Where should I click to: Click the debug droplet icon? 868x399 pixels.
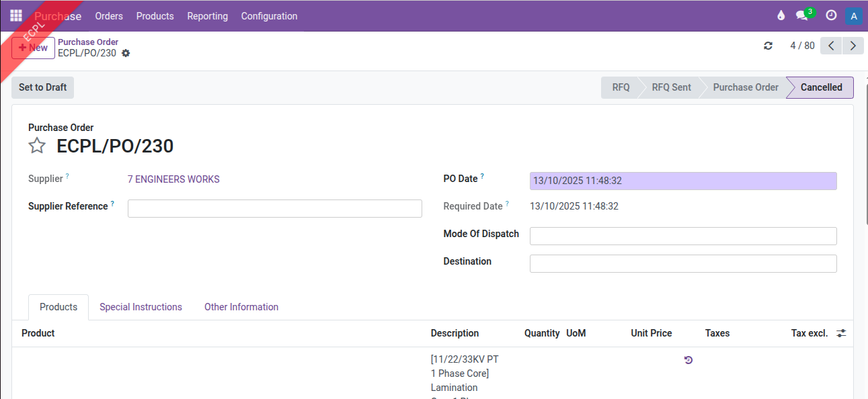[x=781, y=15]
